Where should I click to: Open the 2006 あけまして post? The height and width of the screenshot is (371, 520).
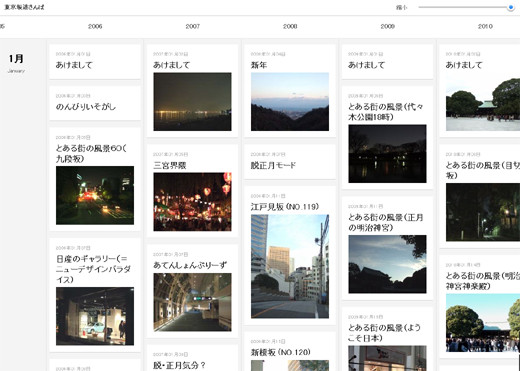click(x=95, y=61)
